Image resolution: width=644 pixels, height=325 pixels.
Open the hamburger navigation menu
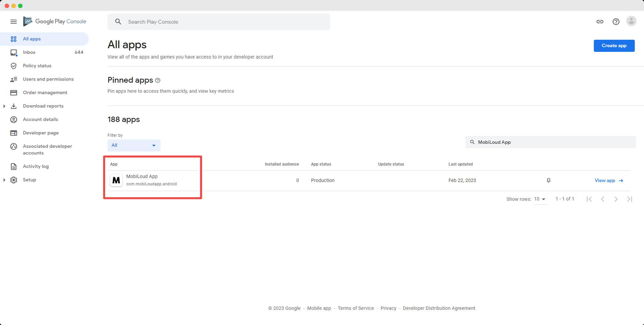click(14, 22)
